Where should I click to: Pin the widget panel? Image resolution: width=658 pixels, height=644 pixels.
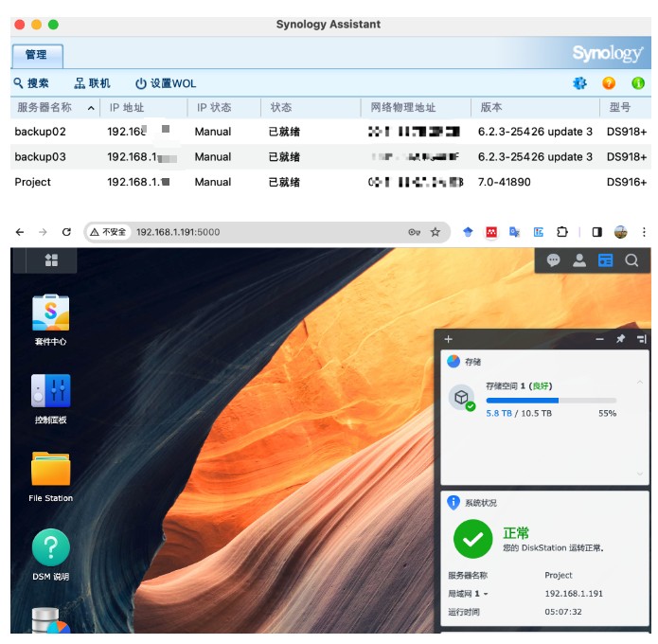[x=620, y=339]
